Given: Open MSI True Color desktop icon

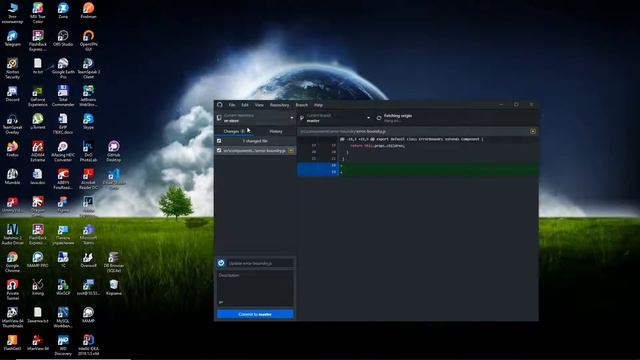Looking at the screenshot, I should 38,12.
